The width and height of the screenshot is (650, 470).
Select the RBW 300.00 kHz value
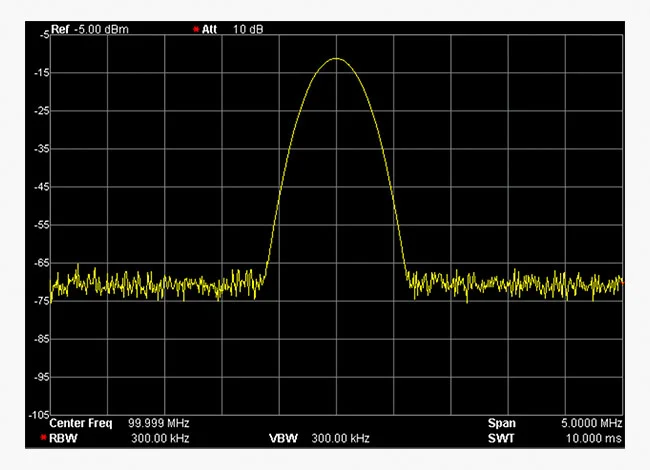[x=159, y=438]
